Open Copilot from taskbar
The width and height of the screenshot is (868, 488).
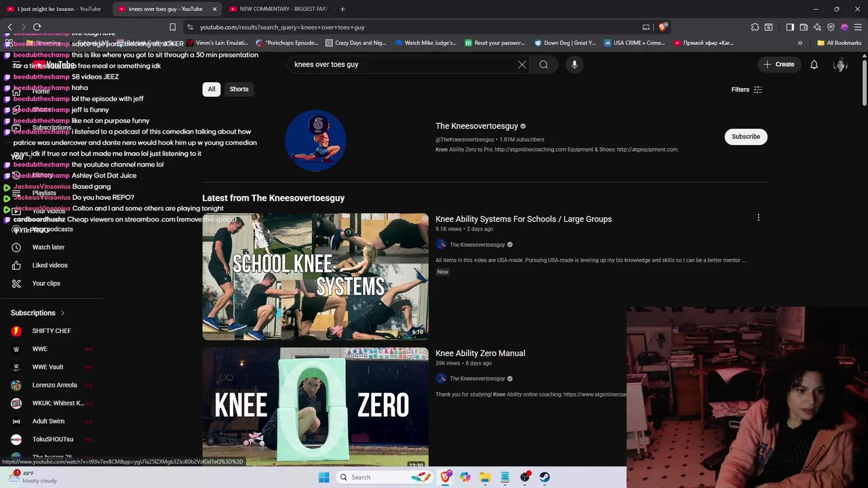(x=465, y=477)
